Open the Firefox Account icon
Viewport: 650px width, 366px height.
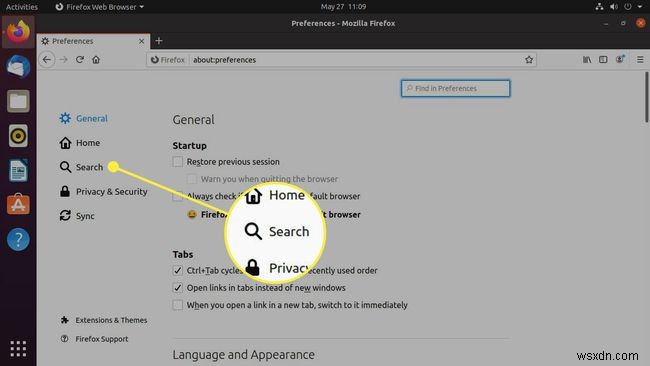tap(620, 59)
